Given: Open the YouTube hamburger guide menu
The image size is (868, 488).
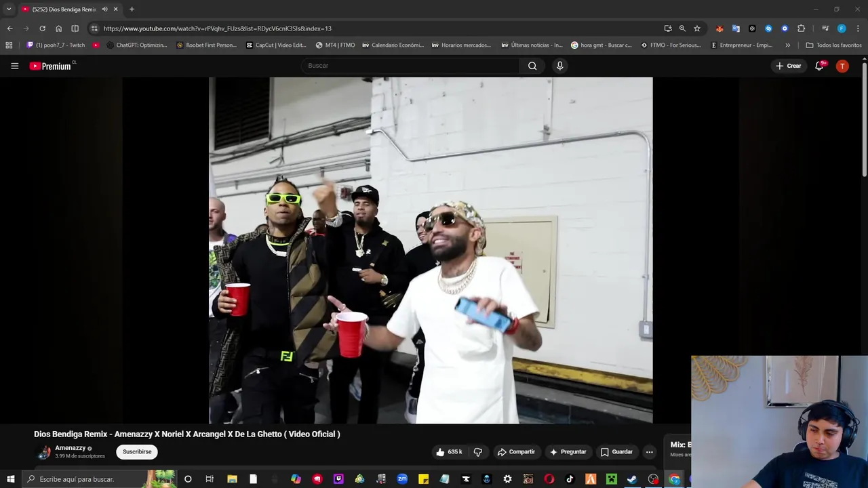Looking at the screenshot, I should 14,66.
